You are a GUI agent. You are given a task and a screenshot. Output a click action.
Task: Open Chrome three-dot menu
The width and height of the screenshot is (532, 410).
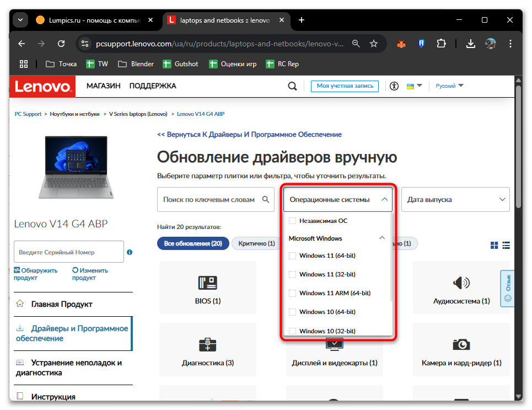pyautogui.click(x=510, y=44)
